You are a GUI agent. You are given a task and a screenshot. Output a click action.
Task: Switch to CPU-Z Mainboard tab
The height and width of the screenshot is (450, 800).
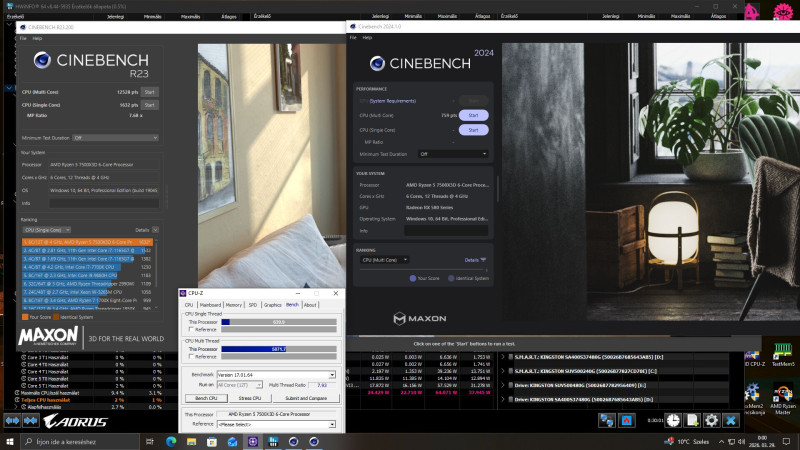[210, 305]
